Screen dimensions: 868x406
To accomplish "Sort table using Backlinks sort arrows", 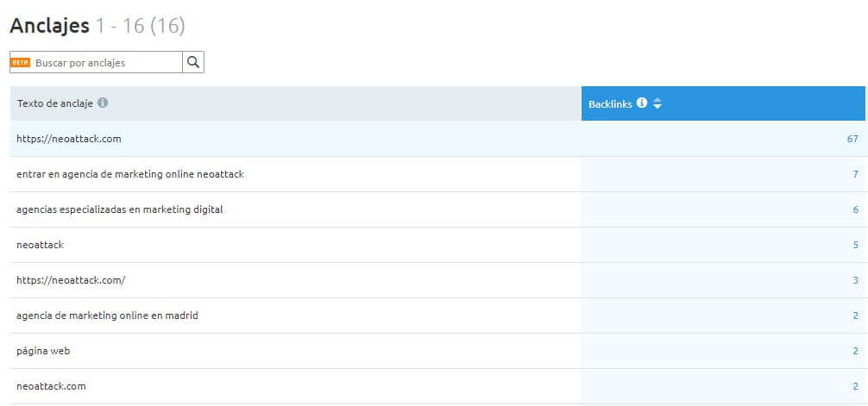I will [657, 103].
